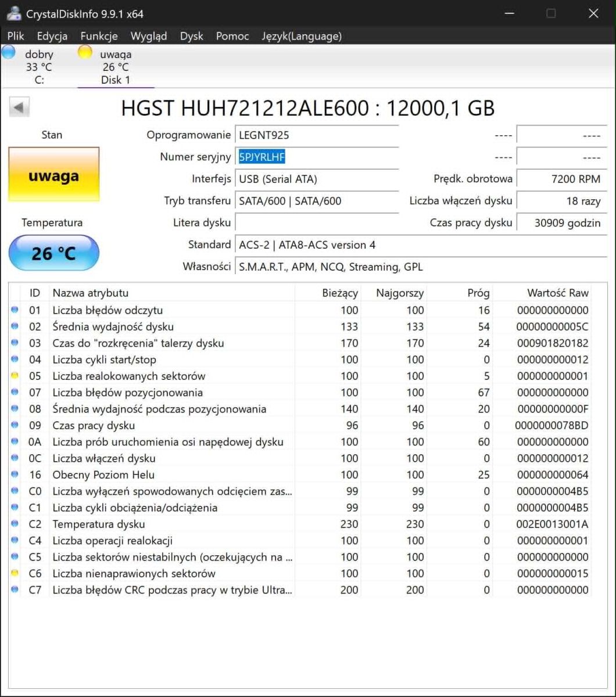Click the yellow uwaga health status button
The width and height of the screenshot is (616, 697).
54,174
